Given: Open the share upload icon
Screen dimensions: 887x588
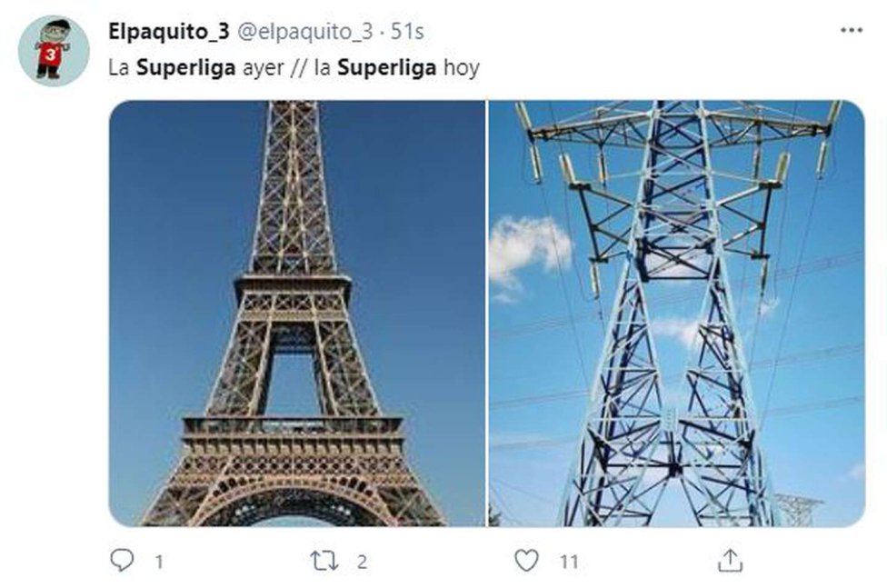Looking at the screenshot, I should pos(730,560).
